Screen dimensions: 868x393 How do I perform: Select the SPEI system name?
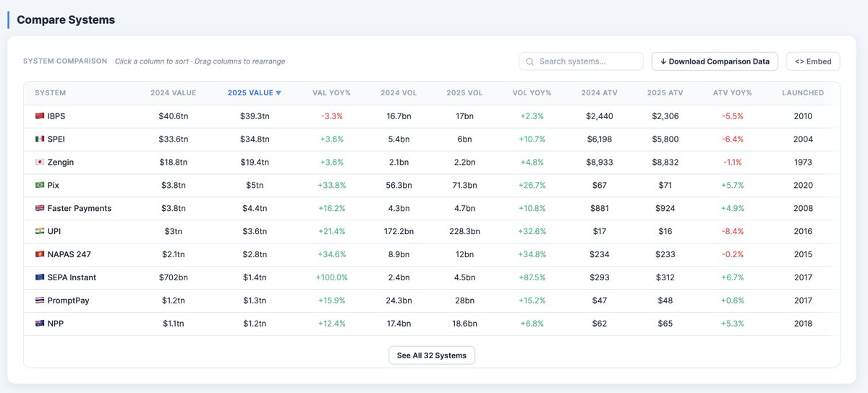(x=56, y=139)
